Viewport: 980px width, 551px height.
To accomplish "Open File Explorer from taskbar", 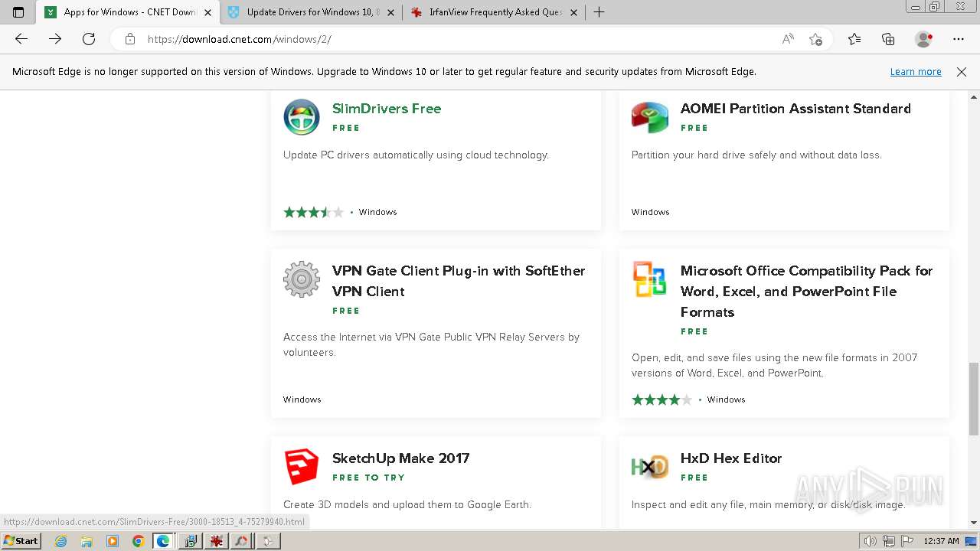I will click(x=87, y=541).
